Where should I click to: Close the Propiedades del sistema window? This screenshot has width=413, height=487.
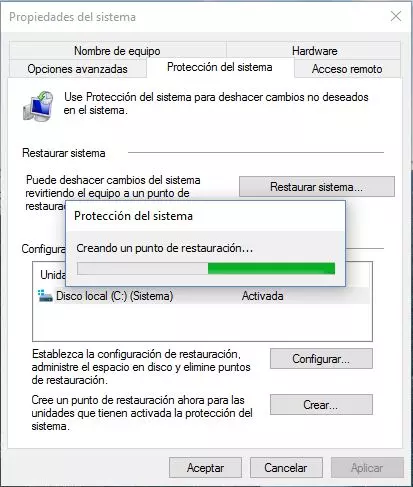click(396, 16)
